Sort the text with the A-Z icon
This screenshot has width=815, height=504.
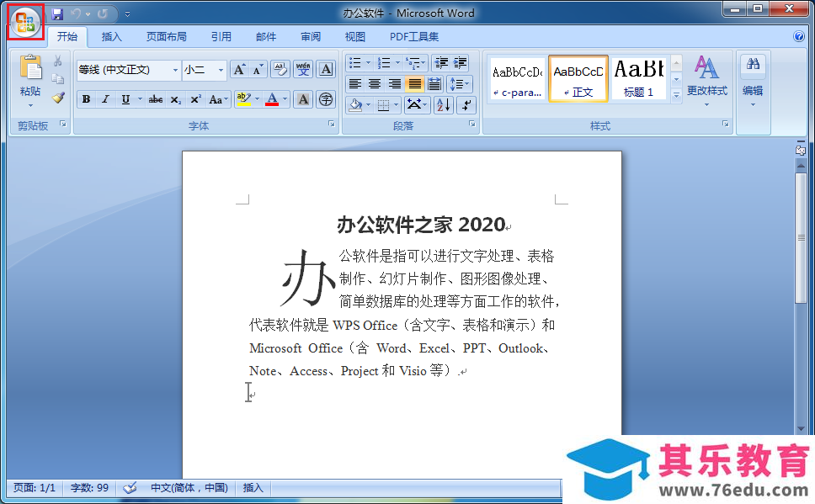(x=444, y=105)
